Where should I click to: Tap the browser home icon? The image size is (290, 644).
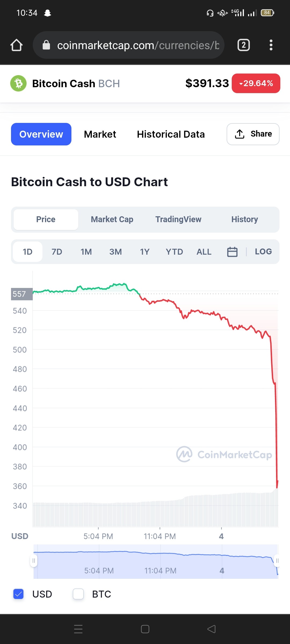[16, 45]
